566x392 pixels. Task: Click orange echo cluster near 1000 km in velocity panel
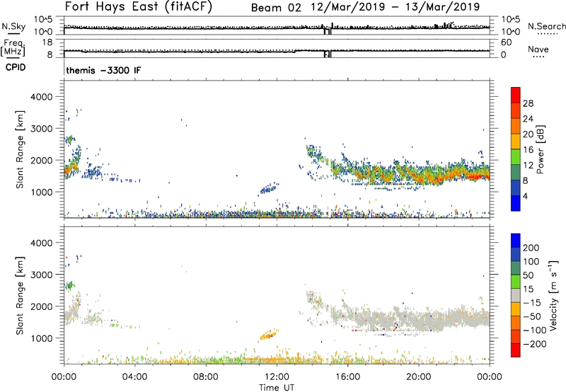tap(269, 335)
